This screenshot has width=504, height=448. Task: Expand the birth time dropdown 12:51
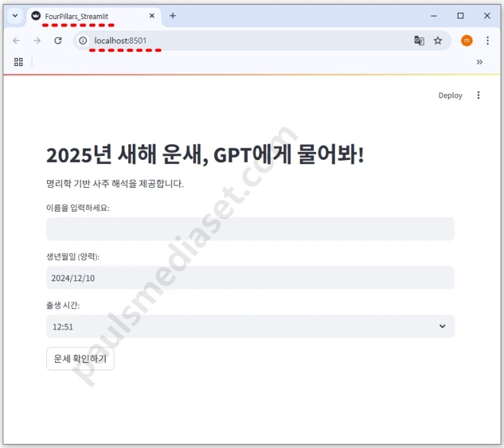coord(251,327)
